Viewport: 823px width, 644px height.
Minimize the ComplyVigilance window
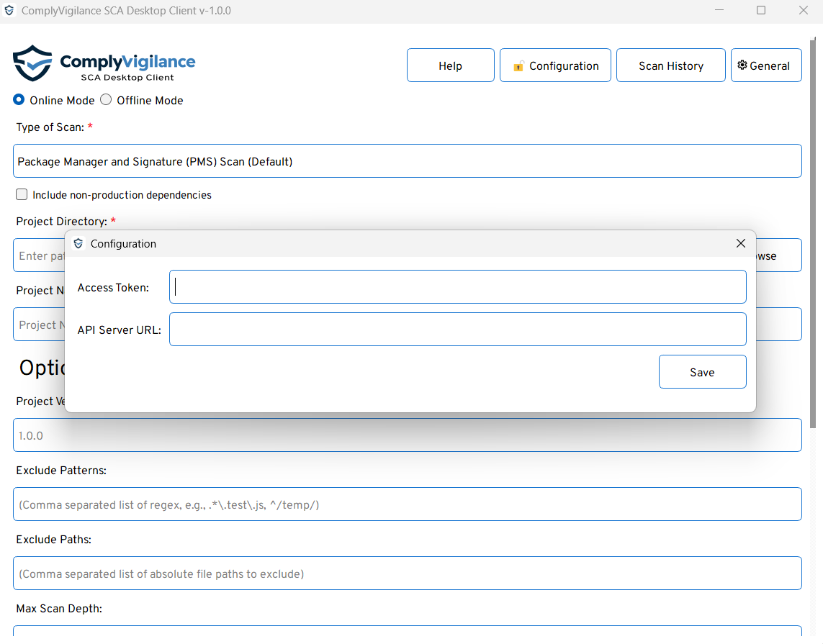(x=719, y=11)
